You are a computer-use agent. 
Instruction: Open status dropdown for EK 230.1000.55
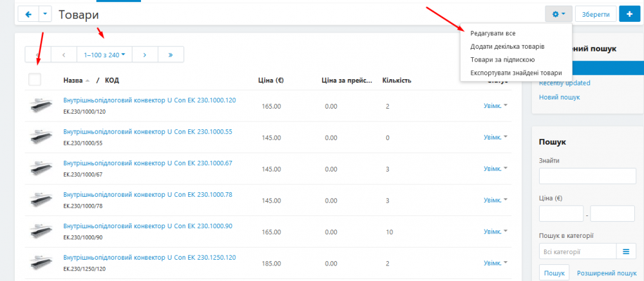coord(495,137)
